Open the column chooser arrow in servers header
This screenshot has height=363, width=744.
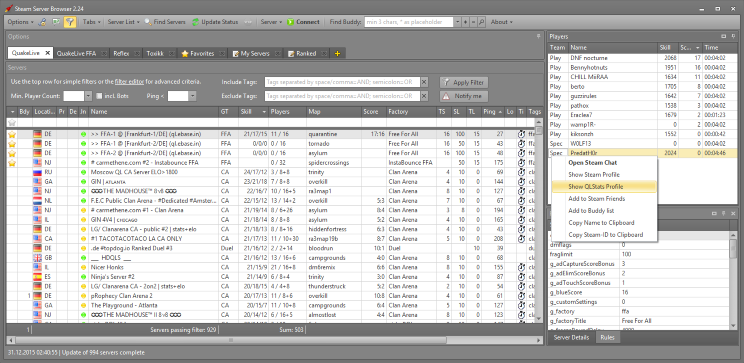pos(12,112)
